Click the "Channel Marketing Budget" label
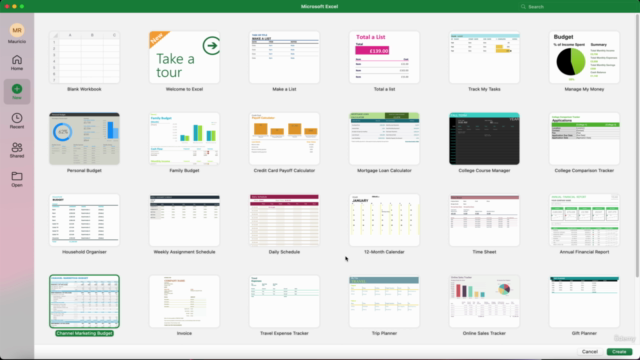This screenshot has width=640, height=360. click(x=84, y=333)
